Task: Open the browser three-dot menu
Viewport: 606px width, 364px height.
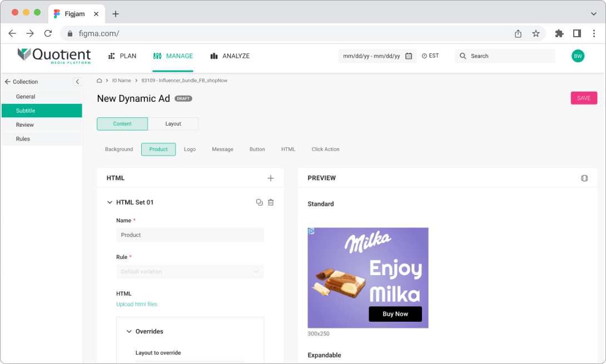Action: (594, 33)
